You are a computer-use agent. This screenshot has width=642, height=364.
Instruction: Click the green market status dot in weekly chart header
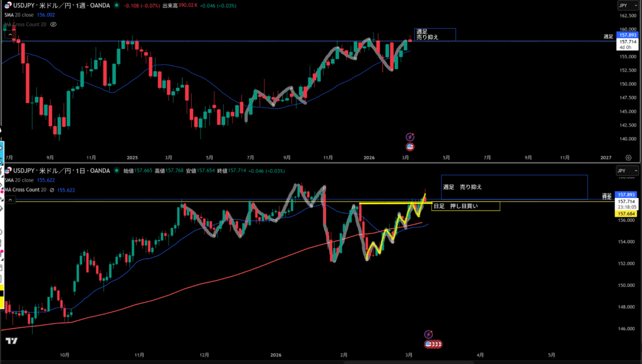(x=116, y=6)
